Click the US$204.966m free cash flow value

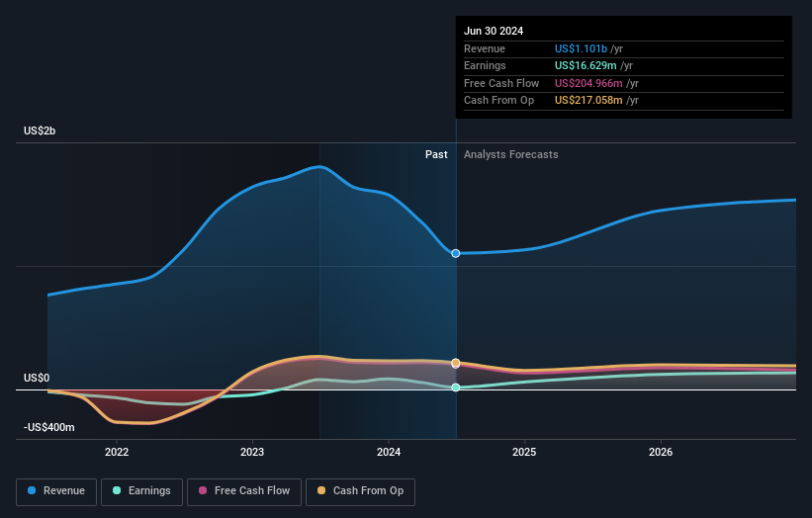(x=588, y=83)
